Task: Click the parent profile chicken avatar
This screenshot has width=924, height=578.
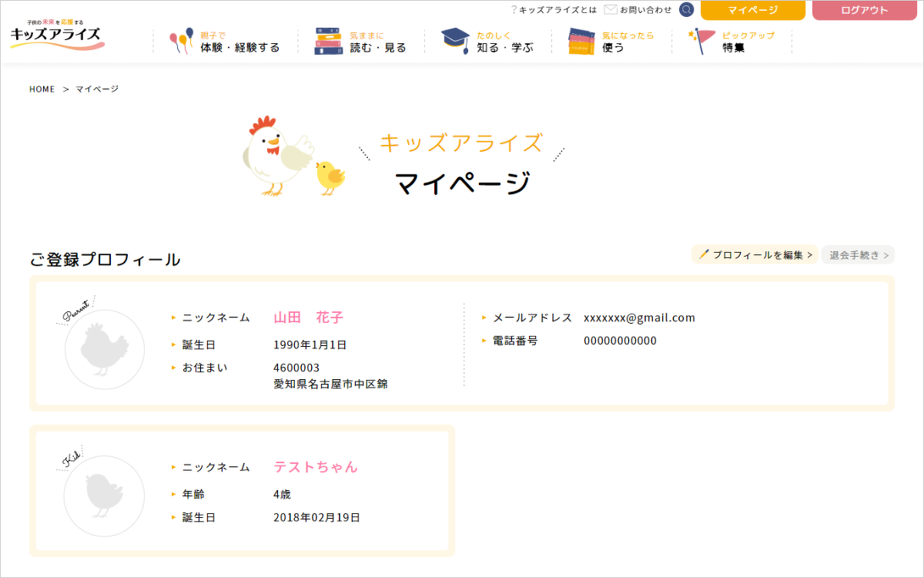Action: 104,349
